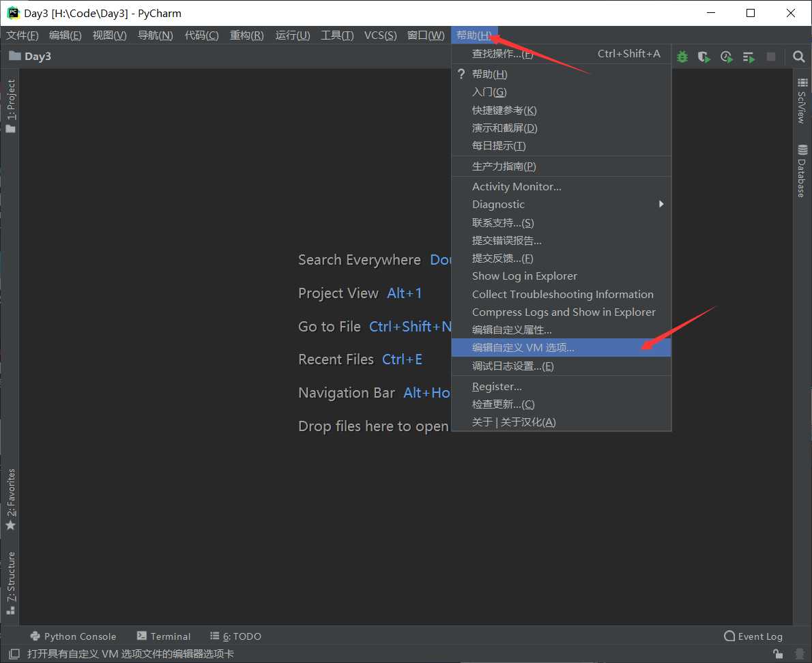Open the Database side panel
The height and width of the screenshot is (663, 812).
(802, 171)
